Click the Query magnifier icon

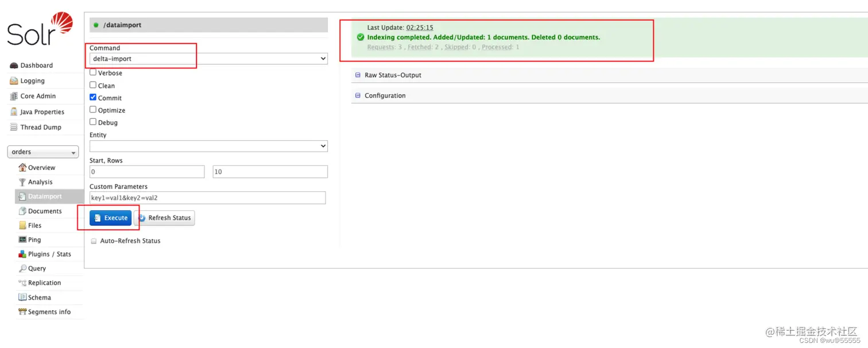pyautogui.click(x=22, y=268)
